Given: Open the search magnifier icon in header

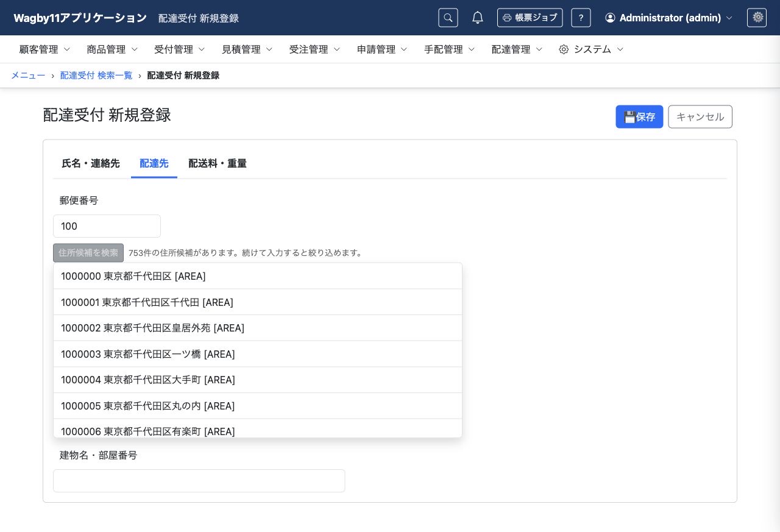Looking at the screenshot, I should pos(448,18).
